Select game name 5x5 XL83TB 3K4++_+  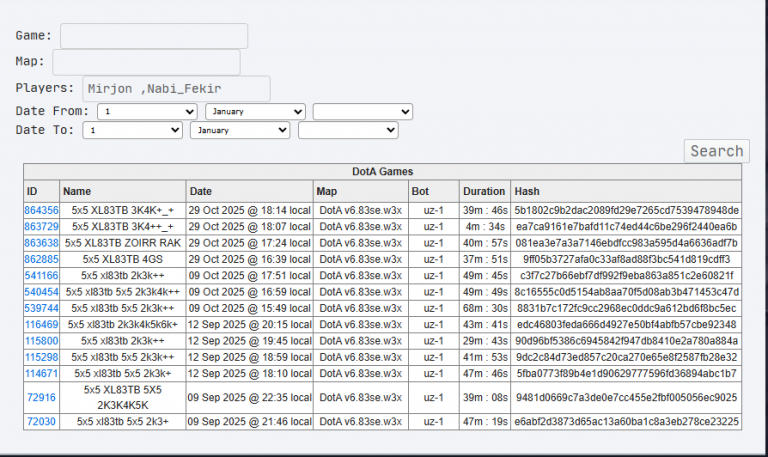122,227
